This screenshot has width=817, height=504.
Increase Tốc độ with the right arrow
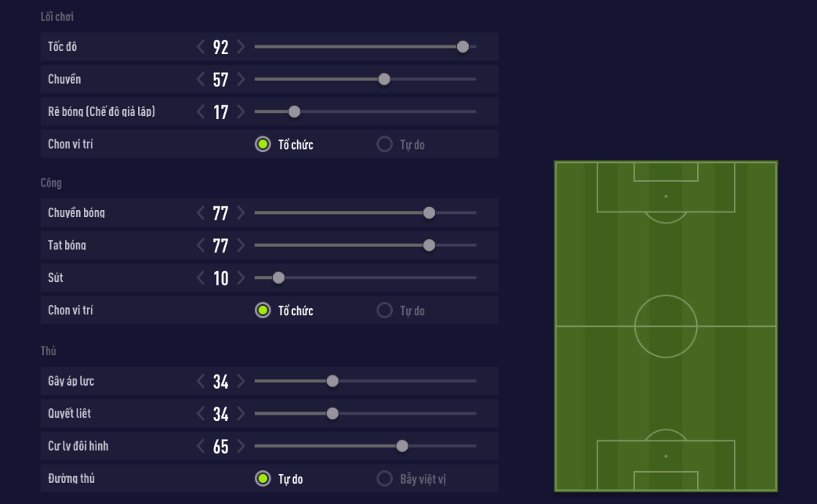click(x=240, y=47)
